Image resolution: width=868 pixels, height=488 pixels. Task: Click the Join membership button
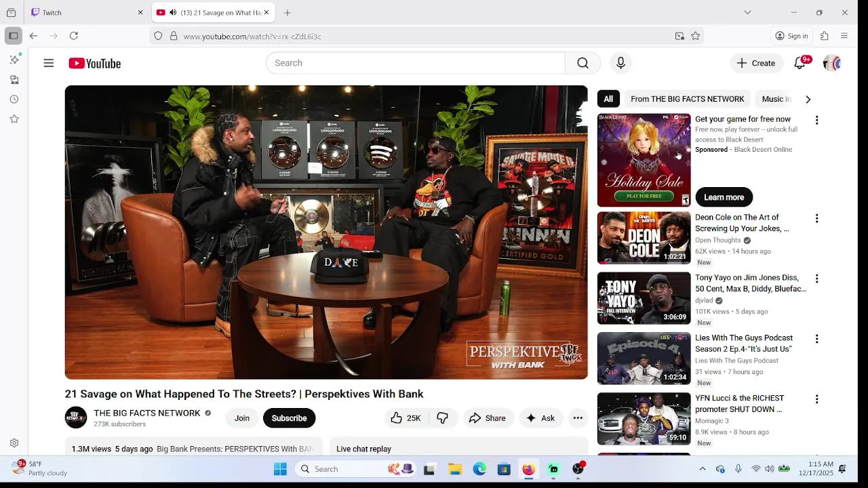pyautogui.click(x=242, y=418)
